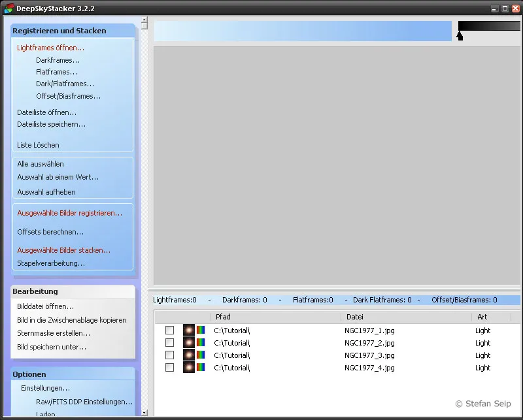This screenshot has height=420, width=523.
Task: Click the Pfad column header
Action: coord(275,317)
